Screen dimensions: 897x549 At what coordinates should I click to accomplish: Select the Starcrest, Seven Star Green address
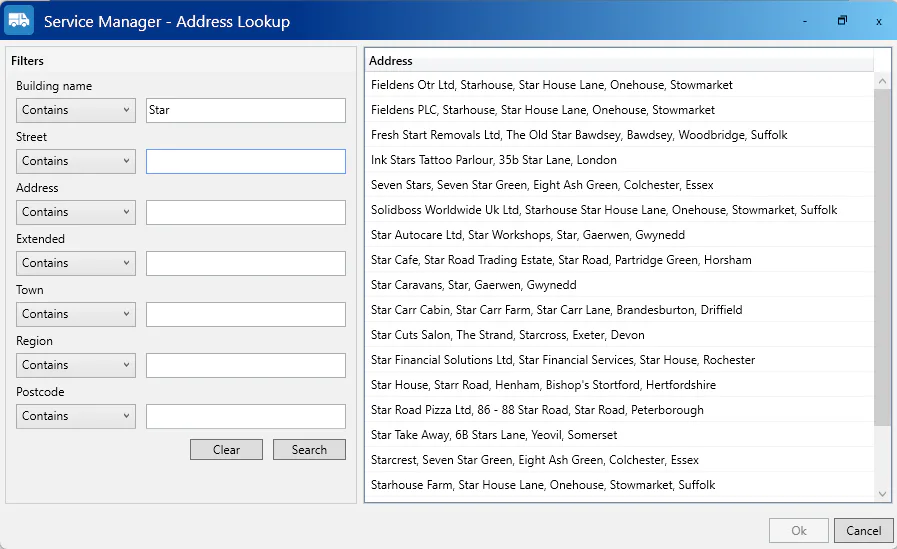pos(620,460)
